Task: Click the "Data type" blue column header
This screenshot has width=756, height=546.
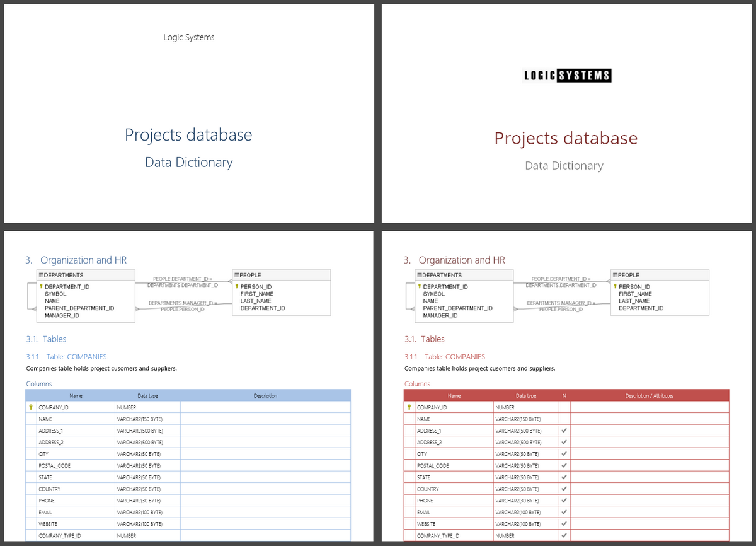Action: (147, 396)
